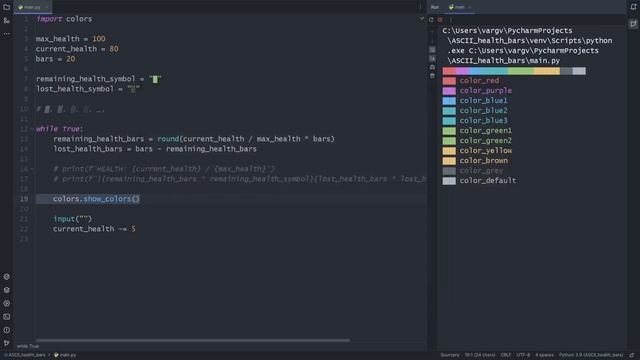Print the Run console output
640x360 pixels.
pyautogui.click(x=432, y=67)
